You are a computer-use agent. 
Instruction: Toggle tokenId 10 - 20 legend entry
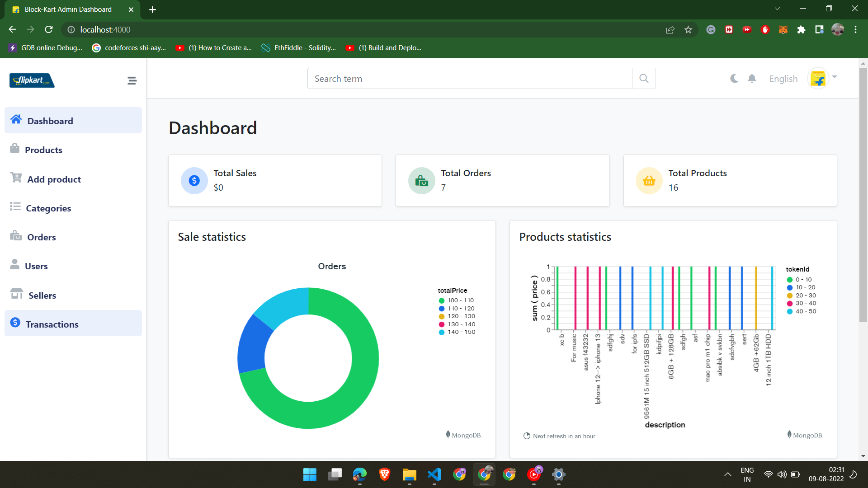point(801,287)
